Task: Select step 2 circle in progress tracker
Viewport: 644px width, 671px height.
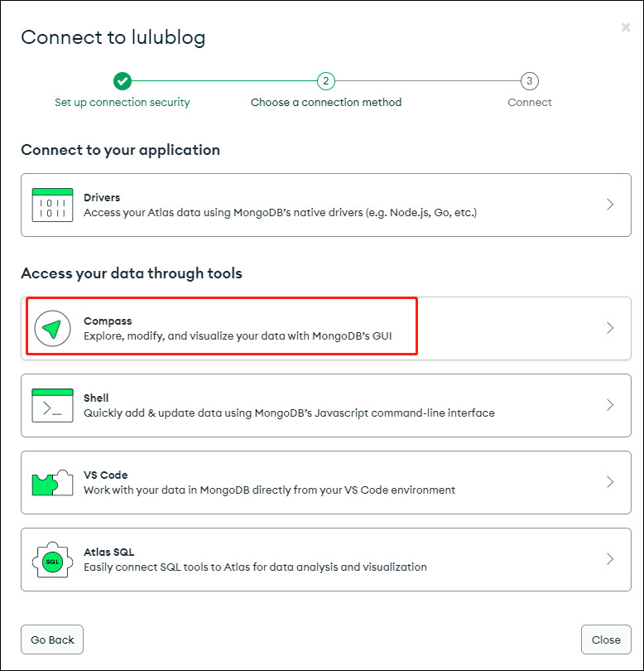Action: 326,81
